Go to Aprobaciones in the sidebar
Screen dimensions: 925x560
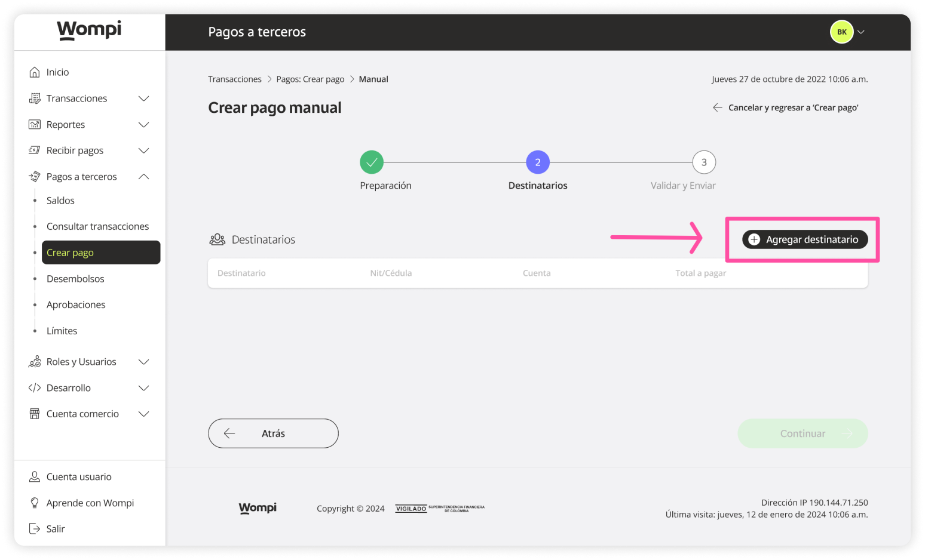point(76,304)
